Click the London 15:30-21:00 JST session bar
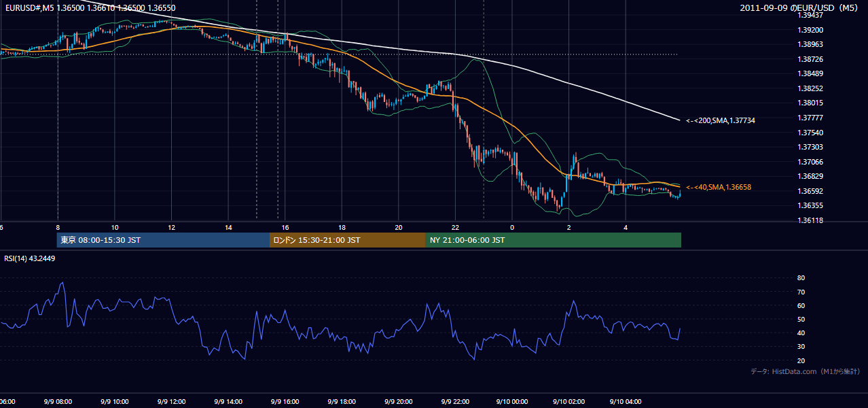 348,240
